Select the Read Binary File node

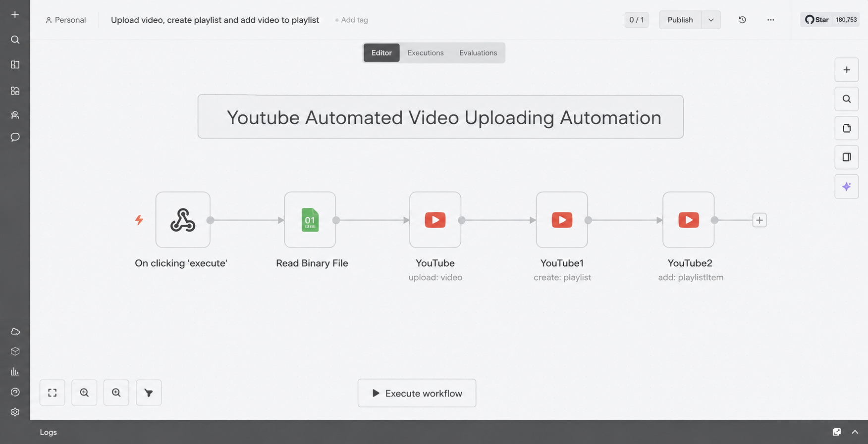[310, 220]
